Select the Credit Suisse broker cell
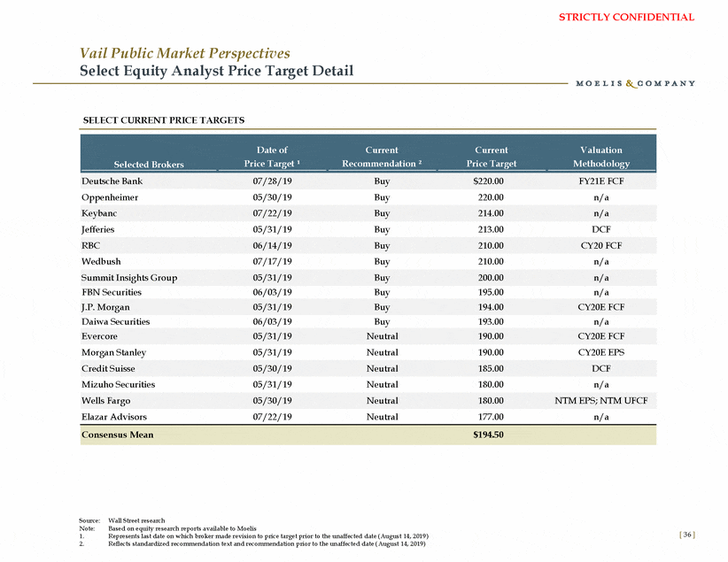The height and width of the screenshot is (562, 728). click(x=108, y=368)
